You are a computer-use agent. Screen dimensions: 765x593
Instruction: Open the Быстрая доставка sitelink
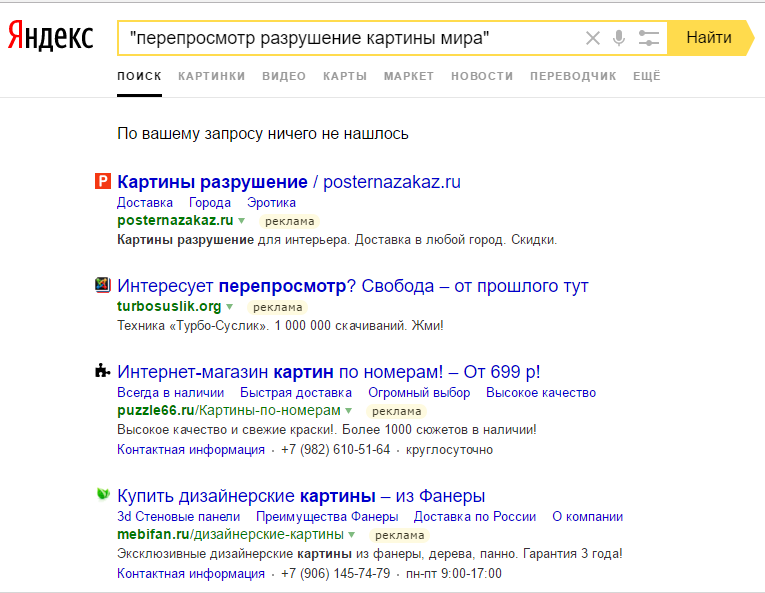click(296, 393)
